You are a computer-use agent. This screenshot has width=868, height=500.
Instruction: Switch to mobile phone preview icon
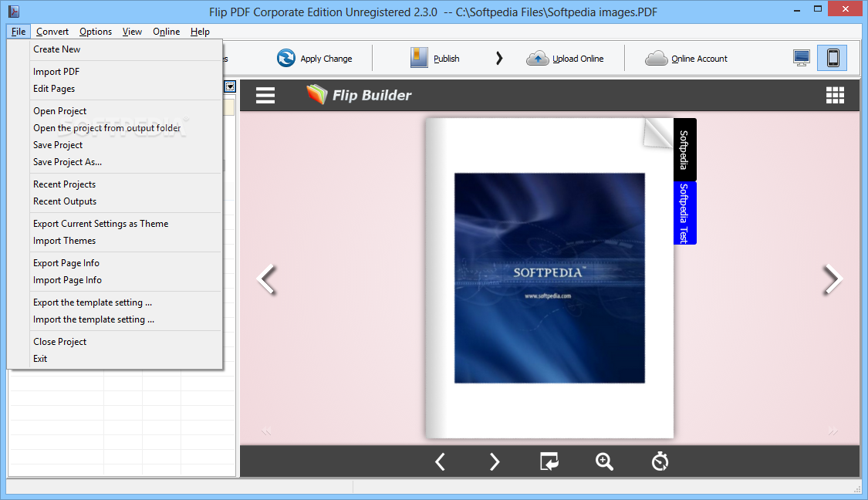832,58
